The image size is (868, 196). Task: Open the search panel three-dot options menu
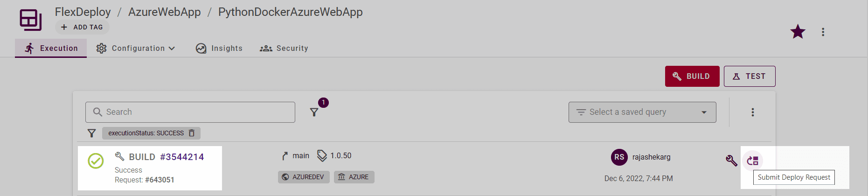tap(752, 112)
